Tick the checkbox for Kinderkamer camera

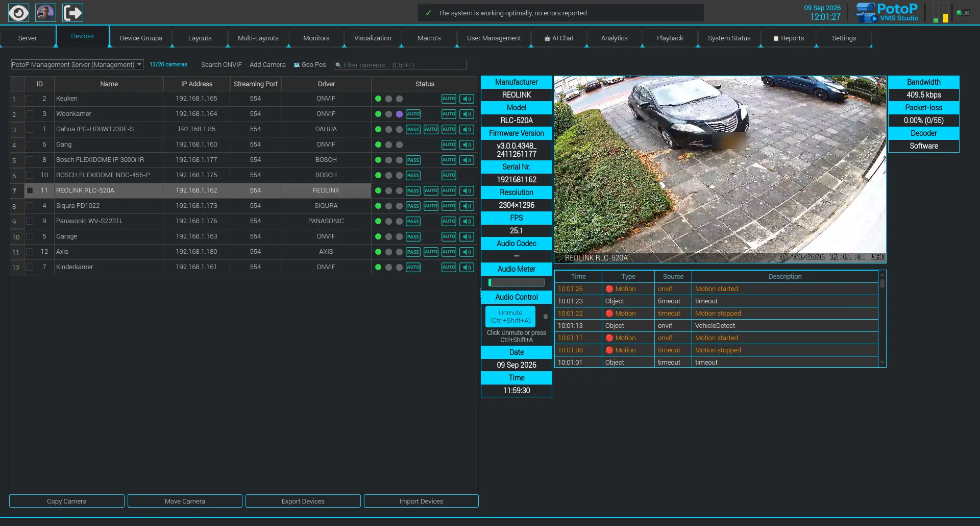click(30, 267)
